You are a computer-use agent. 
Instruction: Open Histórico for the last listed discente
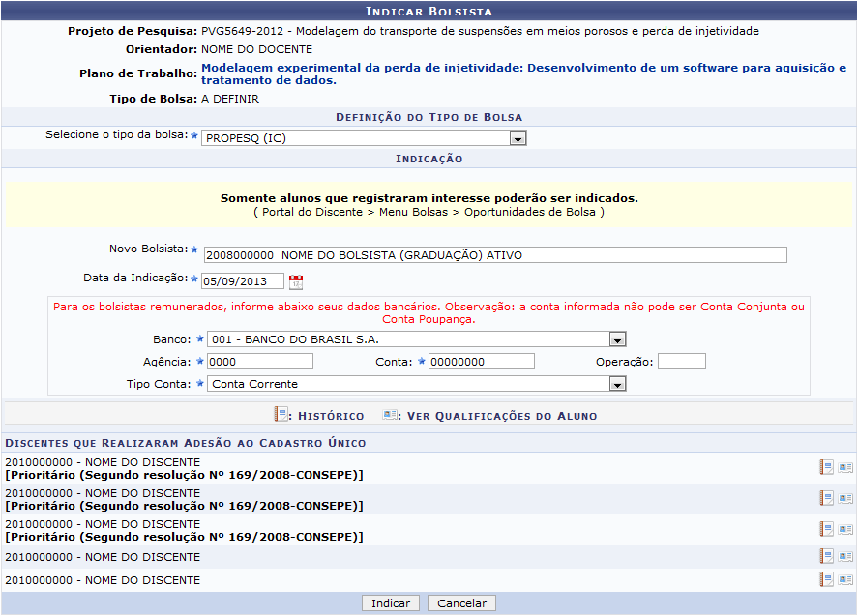(x=826, y=579)
